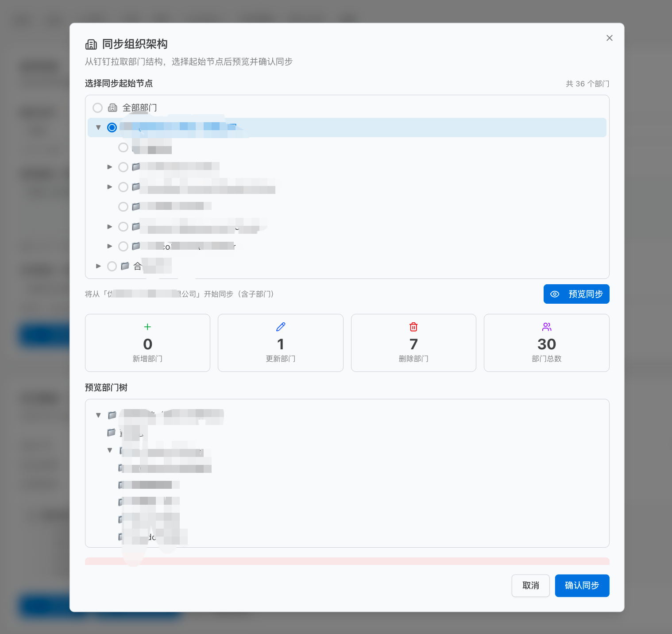Click the red trash icon above 删除部门
Screen dimensions: 672x634
[413, 327]
